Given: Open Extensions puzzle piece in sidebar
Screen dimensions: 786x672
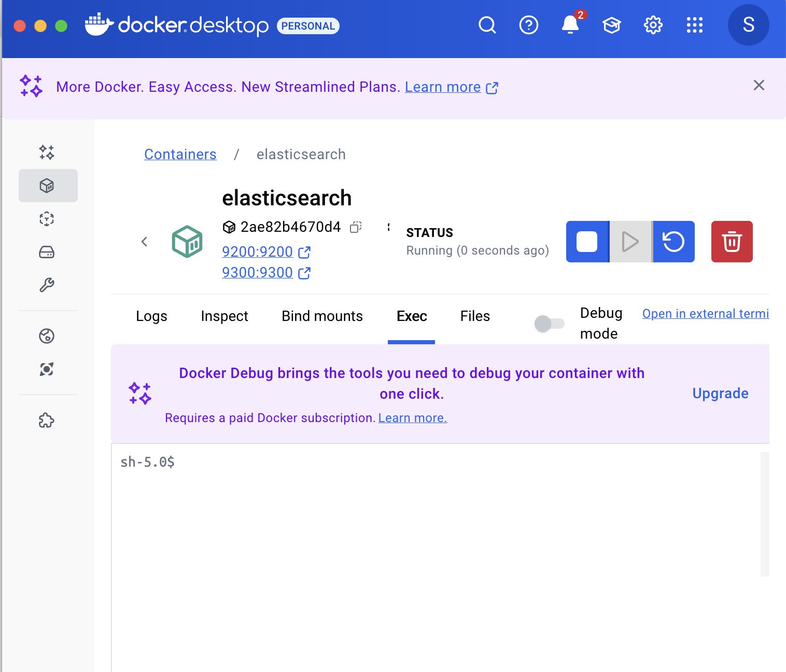Looking at the screenshot, I should coord(47,421).
